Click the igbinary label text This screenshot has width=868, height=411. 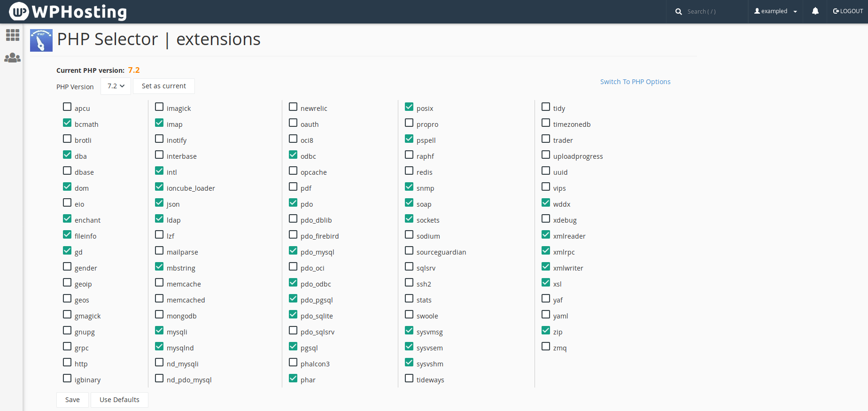coord(87,380)
